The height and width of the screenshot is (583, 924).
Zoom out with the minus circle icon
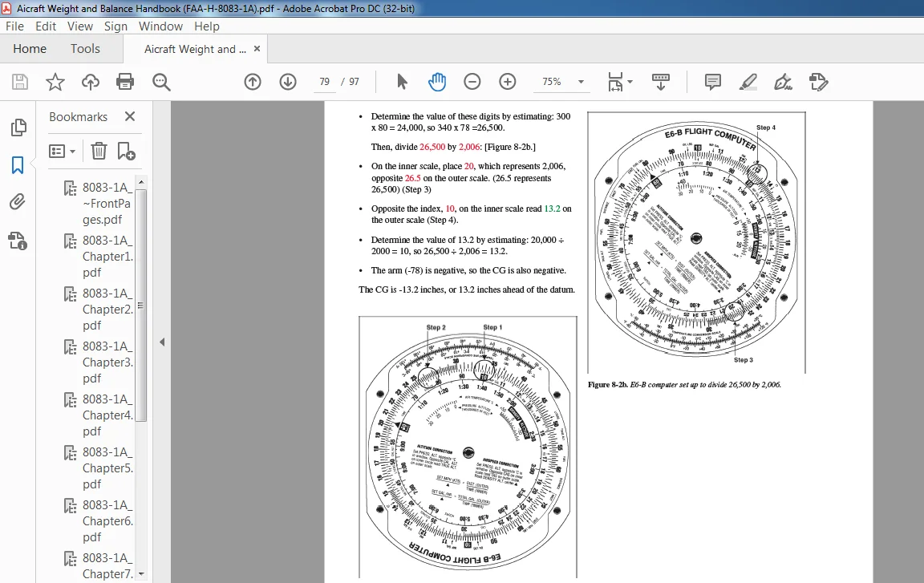472,82
